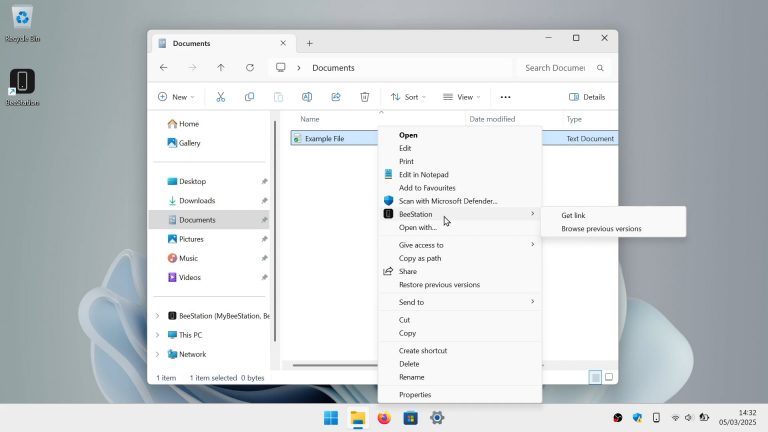Image resolution: width=768 pixels, height=432 pixels.
Task: Choose Rename in context menu
Action: coord(460,377)
